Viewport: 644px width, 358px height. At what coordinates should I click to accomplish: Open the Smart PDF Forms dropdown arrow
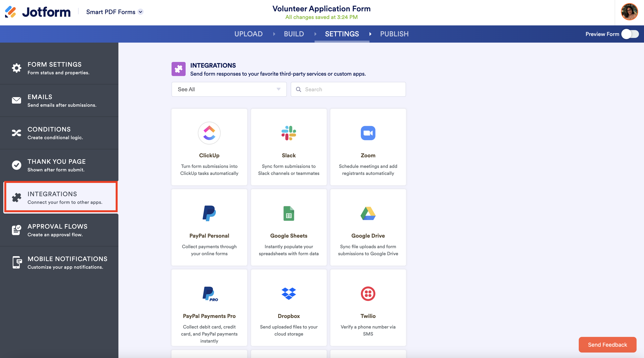[141, 12]
